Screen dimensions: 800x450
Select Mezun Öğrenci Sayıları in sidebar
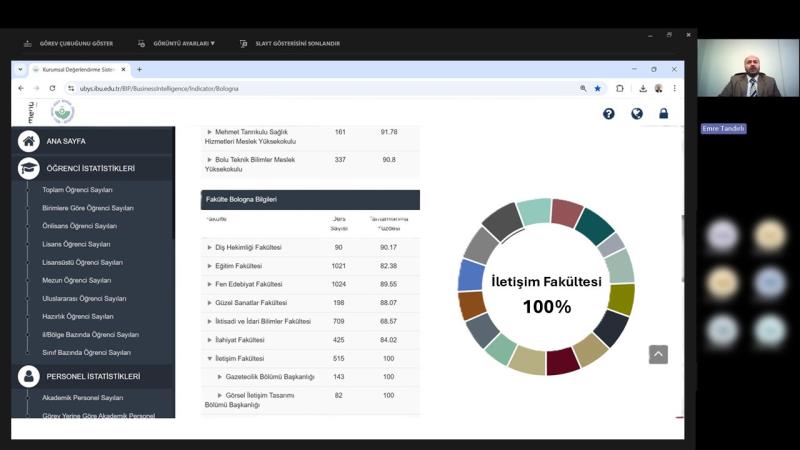click(x=76, y=280)
